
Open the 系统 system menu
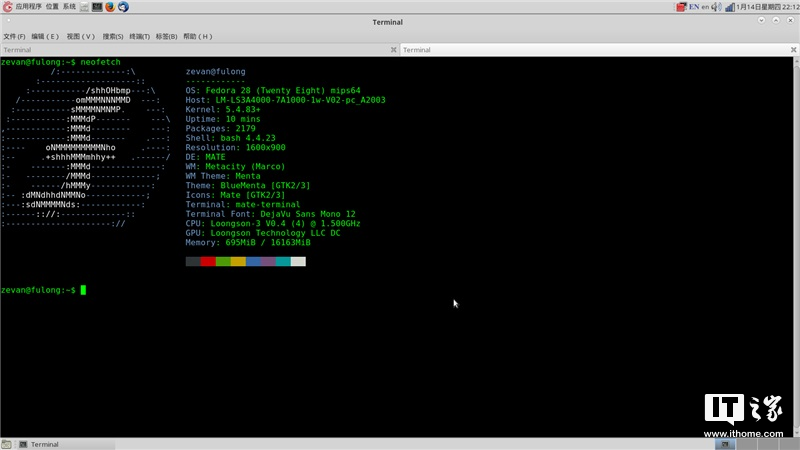click(x=69, y=7)
